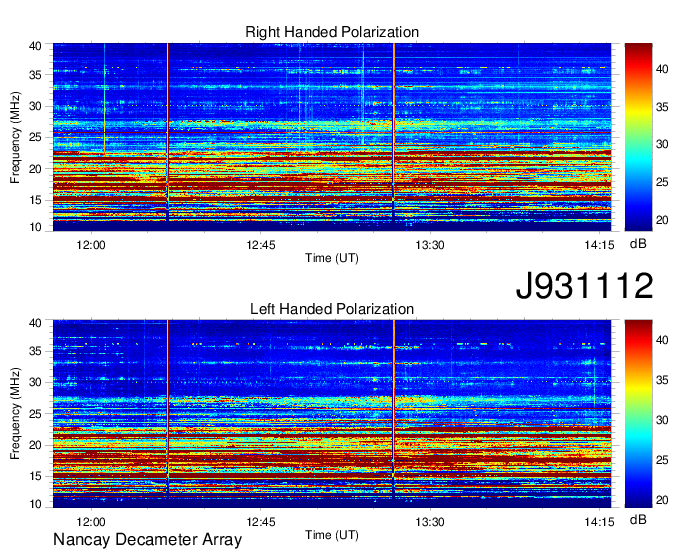The image size is (680, 552).
Task: Click the 20 MHz frequency tick, Right Handed plot
Action: [35, 169]
